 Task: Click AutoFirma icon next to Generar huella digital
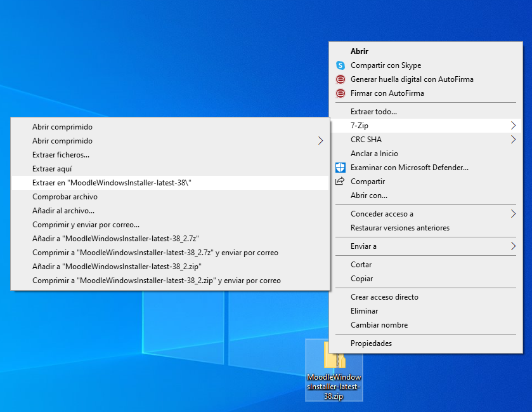pos(340,79)
